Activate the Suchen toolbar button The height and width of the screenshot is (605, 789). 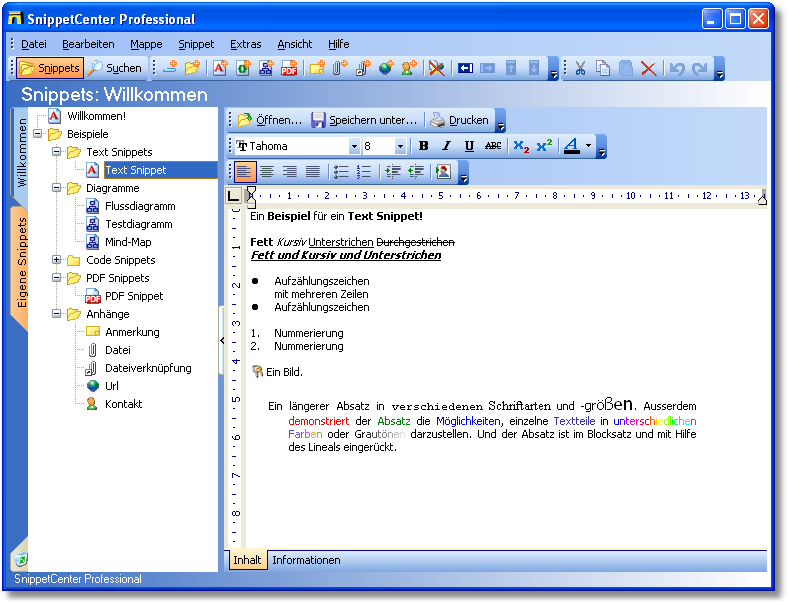115,68
